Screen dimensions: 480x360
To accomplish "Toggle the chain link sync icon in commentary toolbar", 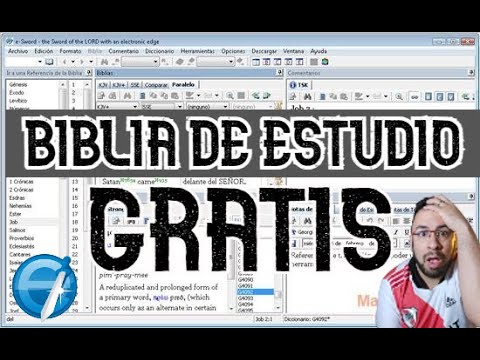I will click(414, 96).
